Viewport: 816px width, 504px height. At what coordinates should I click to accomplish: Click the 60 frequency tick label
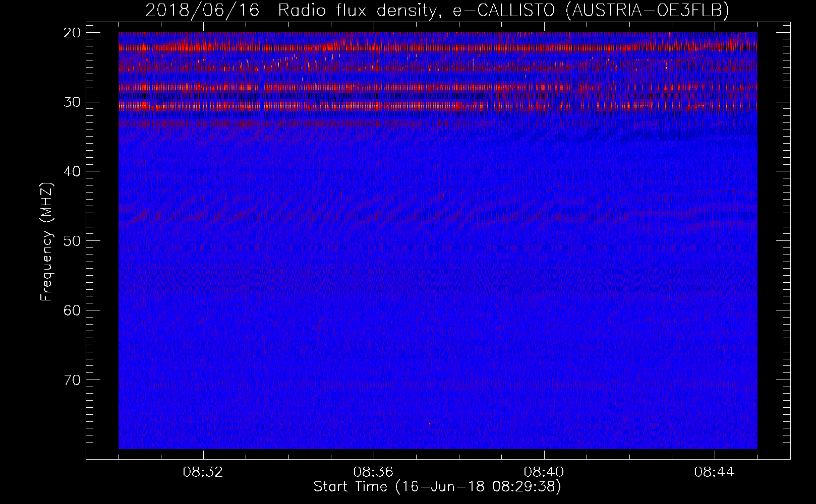tap(73, 310)
